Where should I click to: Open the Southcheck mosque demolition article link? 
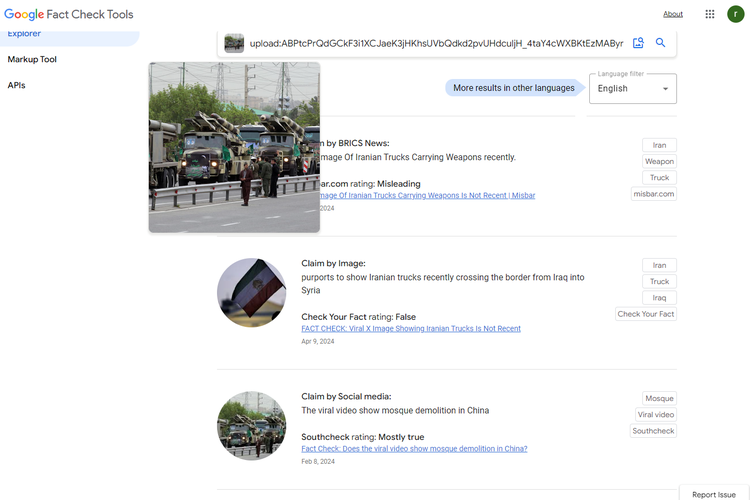click(414, 448)
